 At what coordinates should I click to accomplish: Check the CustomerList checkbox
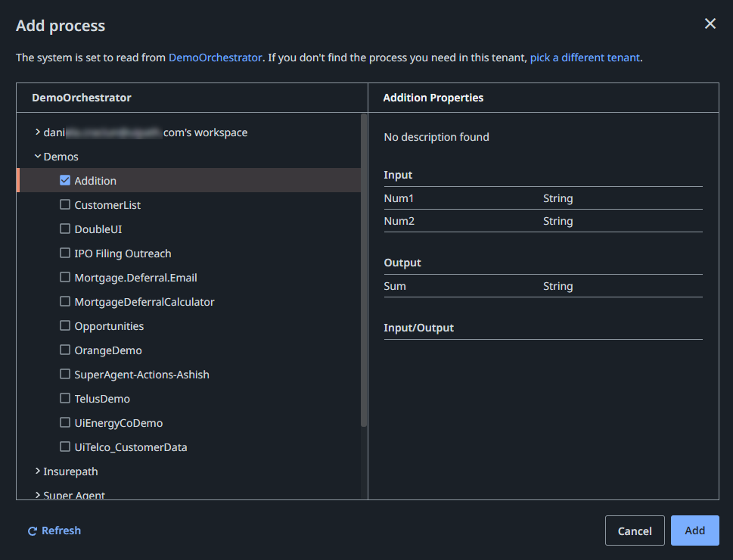pos(65,204)
